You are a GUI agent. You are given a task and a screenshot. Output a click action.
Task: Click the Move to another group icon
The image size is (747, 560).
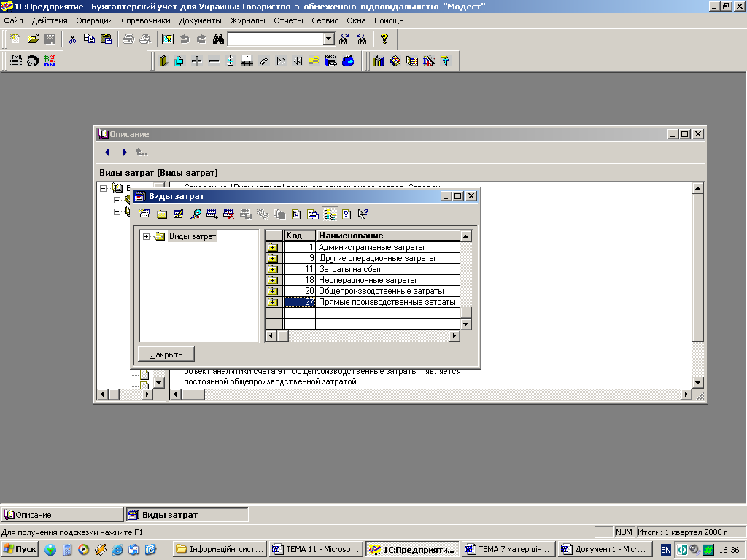point(312,214)
